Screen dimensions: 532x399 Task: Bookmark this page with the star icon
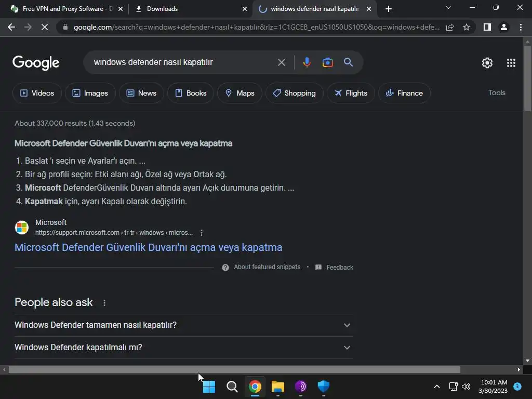467,27
